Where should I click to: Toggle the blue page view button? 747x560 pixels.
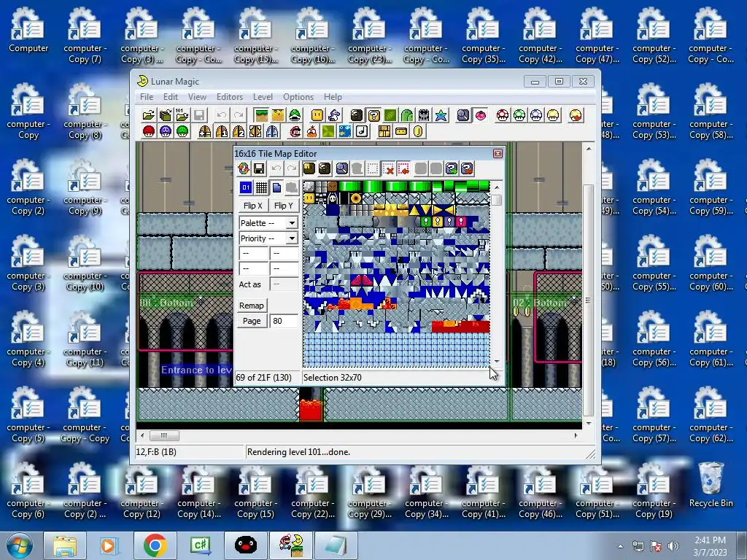[276, 187]
